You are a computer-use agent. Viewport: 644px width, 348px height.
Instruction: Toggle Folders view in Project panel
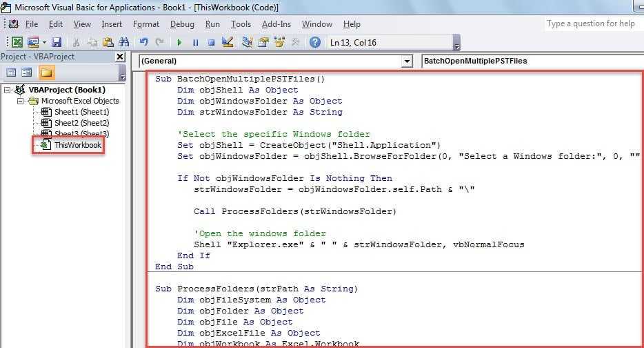(x=46, y=72)
